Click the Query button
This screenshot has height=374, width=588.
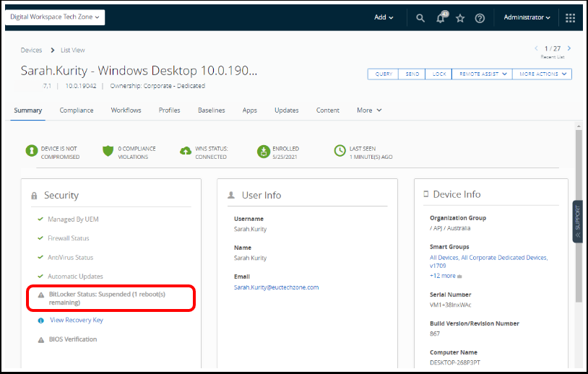[384, 74]
